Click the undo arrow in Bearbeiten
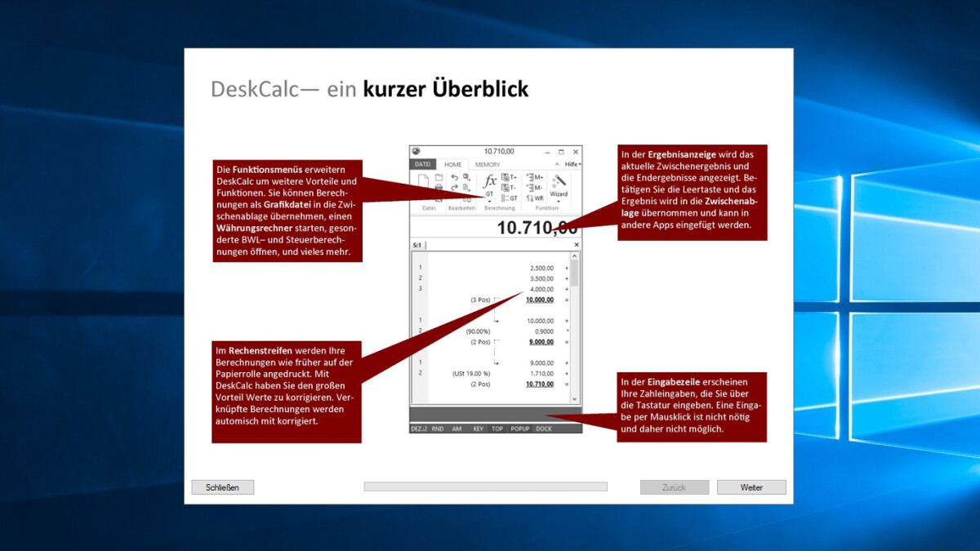This screenshot has width=980, height=551. pyautogui.click(x=454, y=177)
